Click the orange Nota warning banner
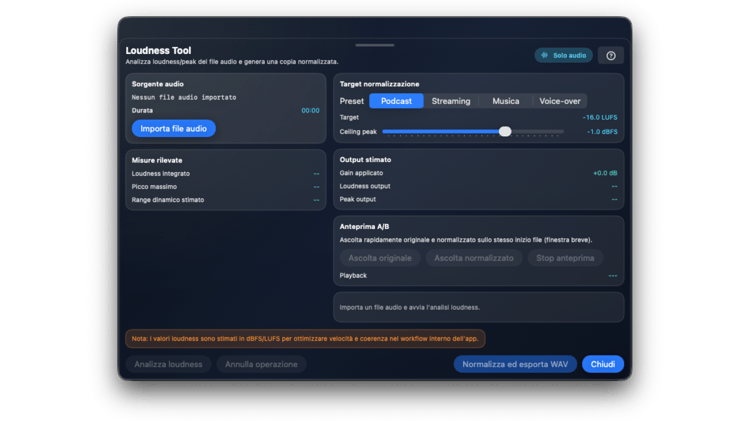 click(x=305, y=339)
